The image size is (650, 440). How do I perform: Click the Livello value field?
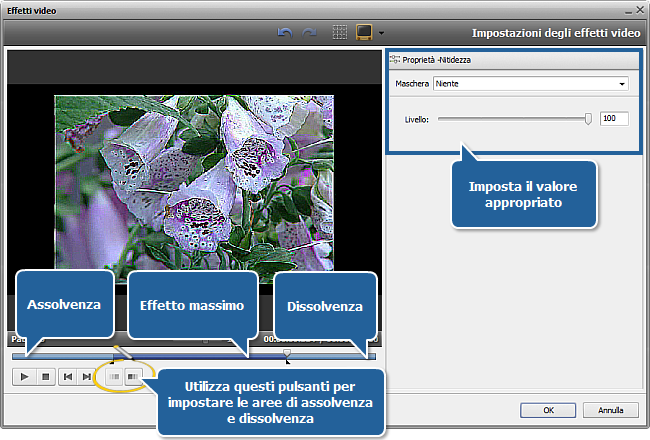614,118
